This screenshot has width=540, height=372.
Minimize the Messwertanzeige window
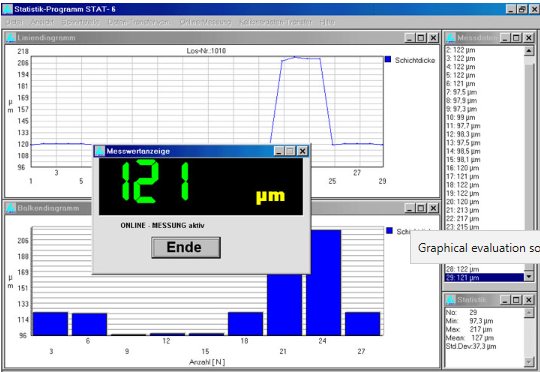pos(279,151)
